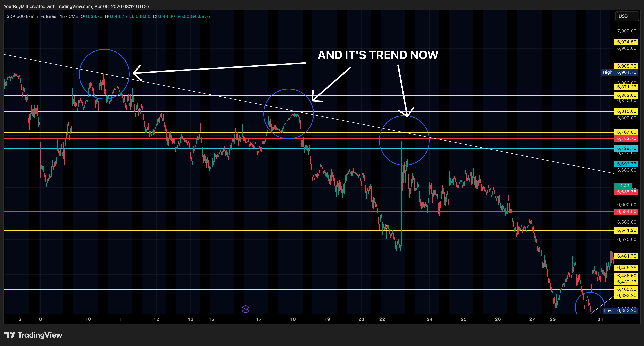The width and height of the screenshot is (644, 346).
Task: Click the cyan 6,729.75 price level label
Action: pos(626,148)
